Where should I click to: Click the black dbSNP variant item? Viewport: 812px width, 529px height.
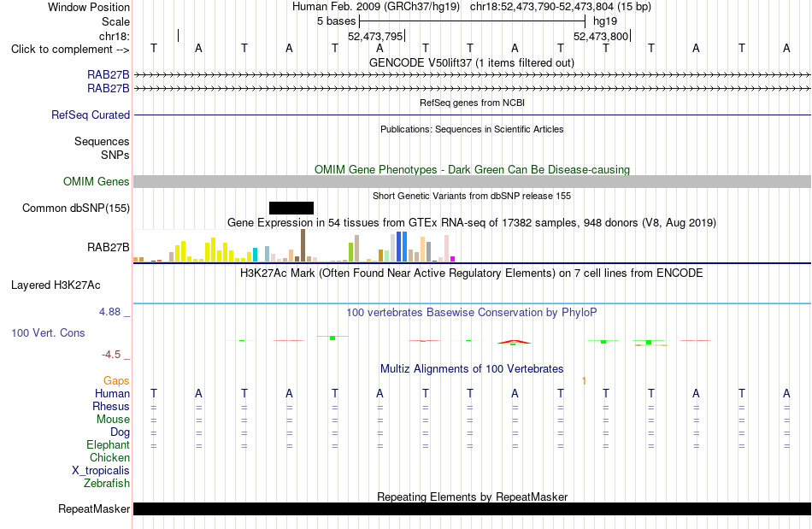click(x=291, y=208)
